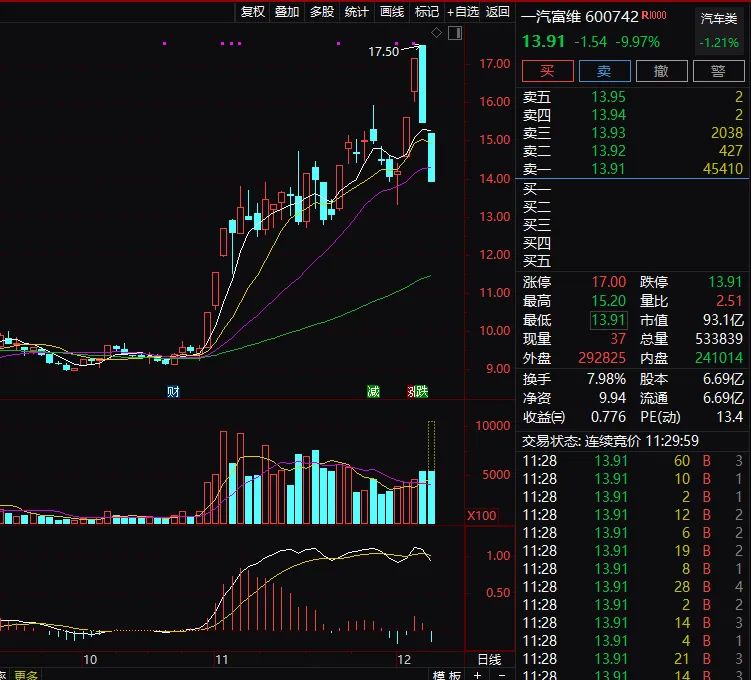Screen dimensions: 751x680
Task: Click the 涨跌 event marker on the chart
Action: click(418, 392)
